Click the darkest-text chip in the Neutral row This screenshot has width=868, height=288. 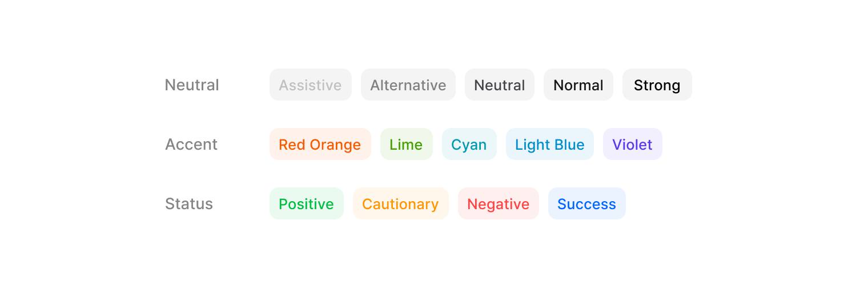click(657, 85)
